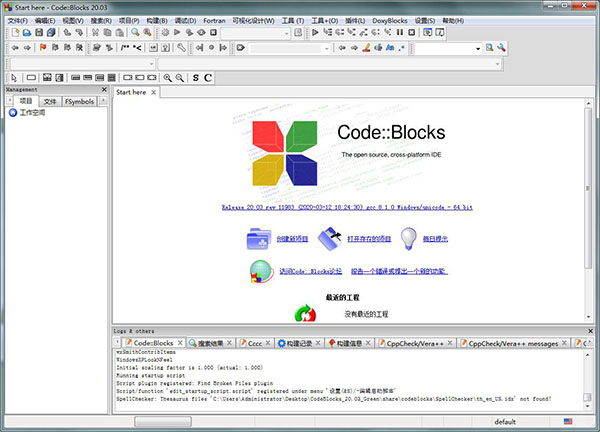Click the Break debugger pause icon
The width and height of the screenshot is (600, 432).
(x=400, y=33)
